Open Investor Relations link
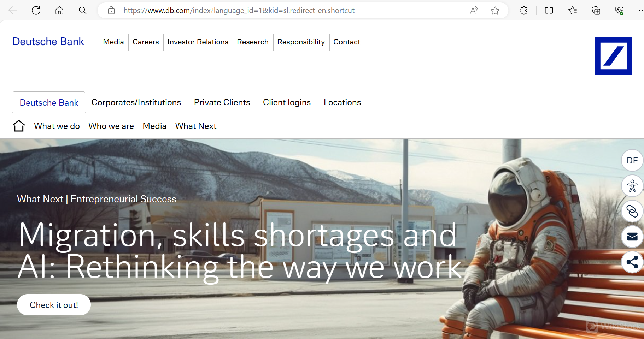 point(198,42)
